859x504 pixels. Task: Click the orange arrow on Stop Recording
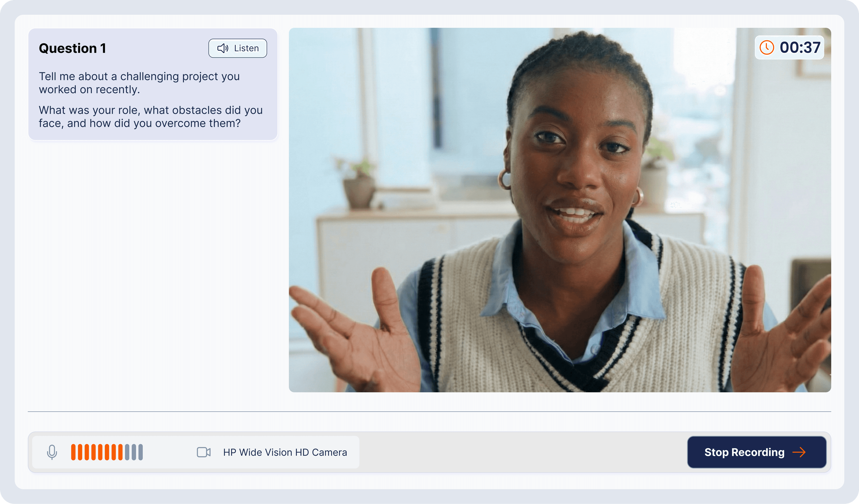click(799, 452)
